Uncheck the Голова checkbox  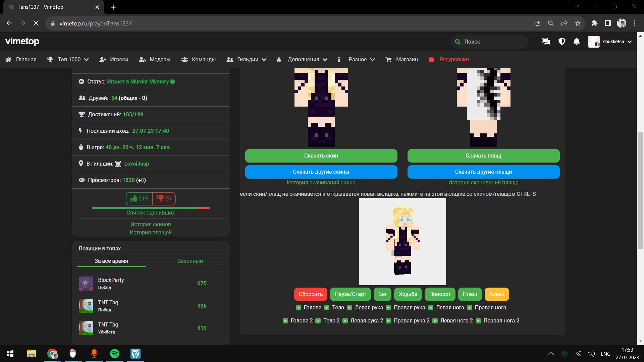[x=299, y=308]
